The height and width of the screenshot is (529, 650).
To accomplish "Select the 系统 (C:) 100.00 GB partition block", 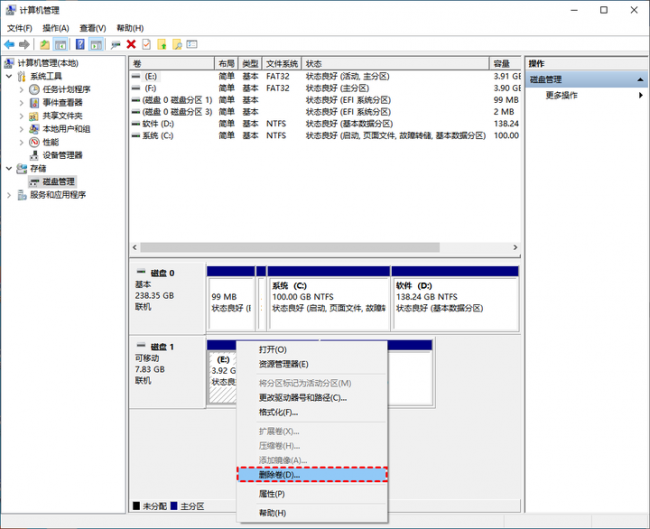I will (x=329, y=298).
